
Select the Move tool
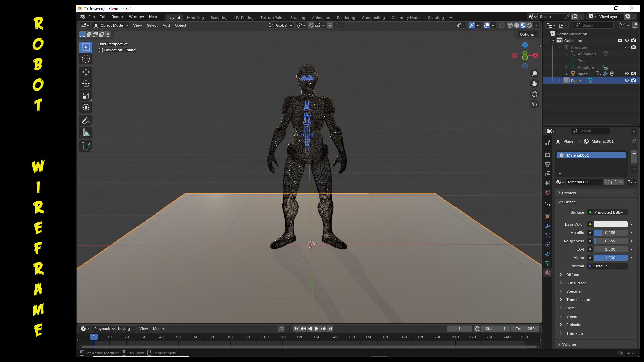(x=86, y=72)
